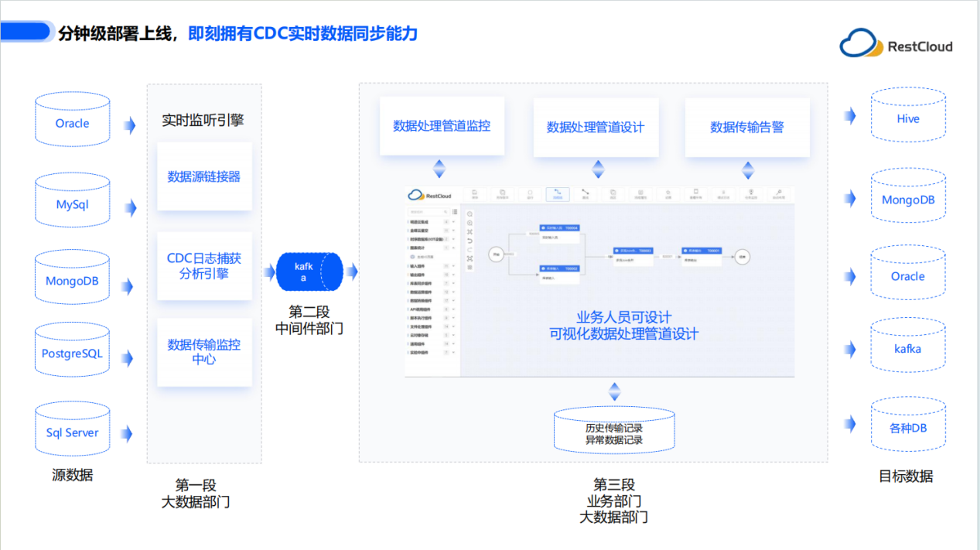The image size is (980, 550).
Task: Click the 数据处理管道设计 box
Action: point(596,125)
